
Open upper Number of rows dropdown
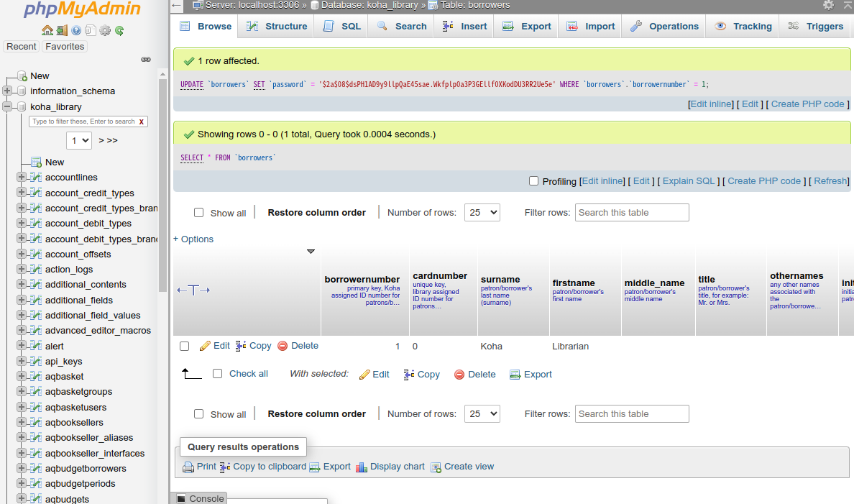pyautogui.click(x=482, y=213)
